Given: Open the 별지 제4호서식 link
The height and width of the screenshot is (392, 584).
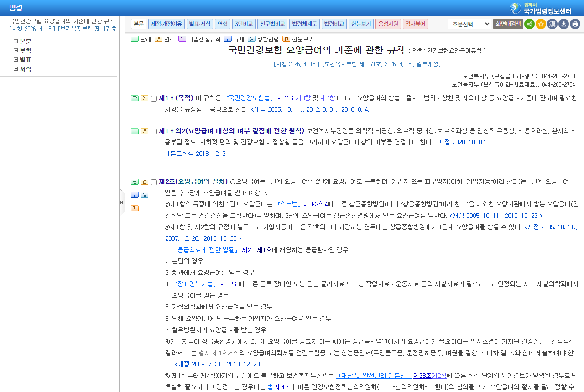Looking at the screenshot, I should point(219,353).
